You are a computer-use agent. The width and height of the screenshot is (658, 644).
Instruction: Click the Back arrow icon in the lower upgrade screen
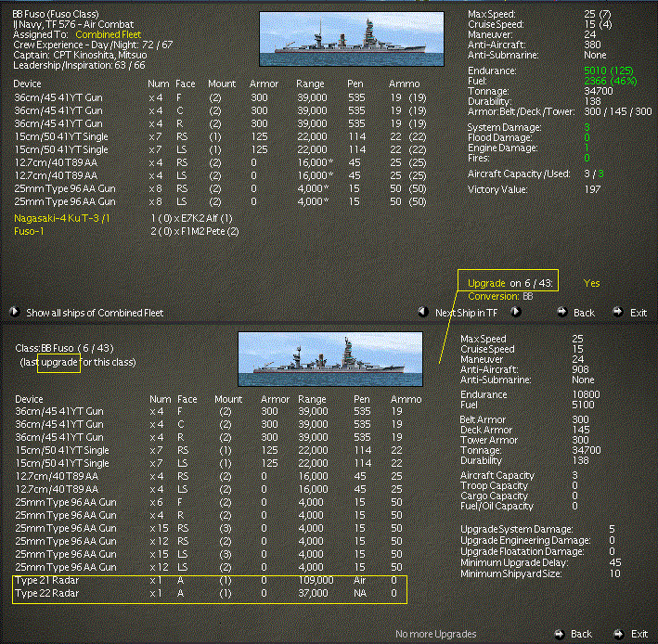click(x=560, y=634)
